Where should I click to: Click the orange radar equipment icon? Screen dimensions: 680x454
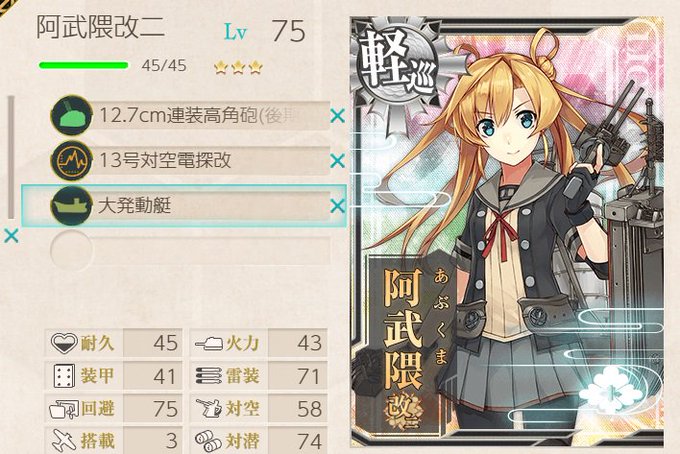click(x=72, y=161)
